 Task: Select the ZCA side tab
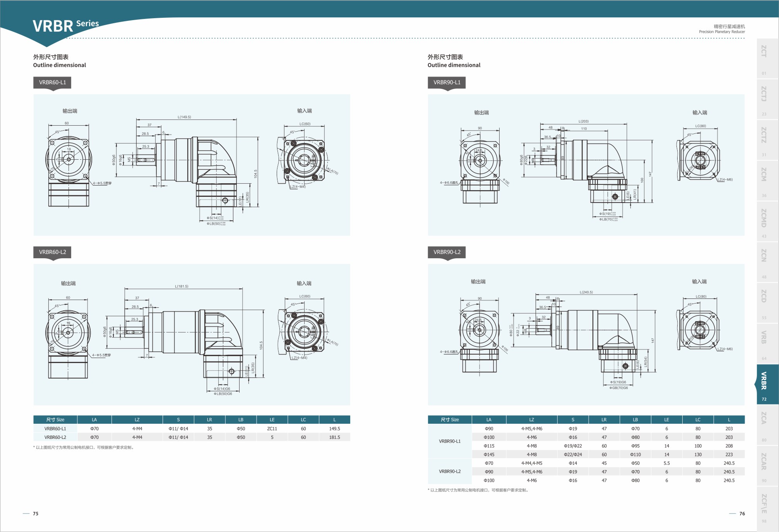[x=768, y=425]
